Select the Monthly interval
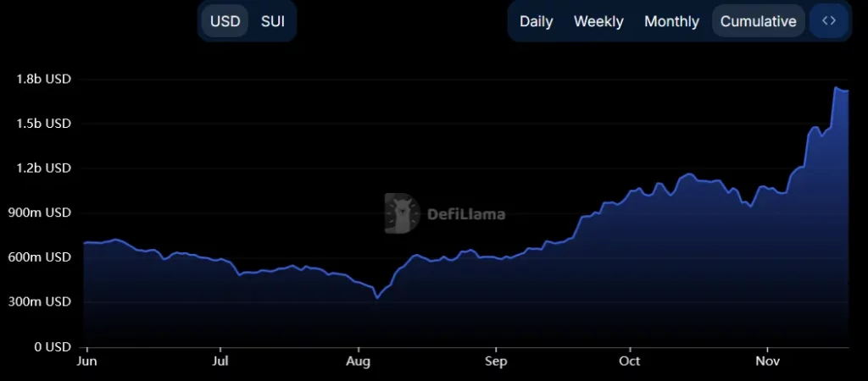868x381 pixels. (671, 21)
